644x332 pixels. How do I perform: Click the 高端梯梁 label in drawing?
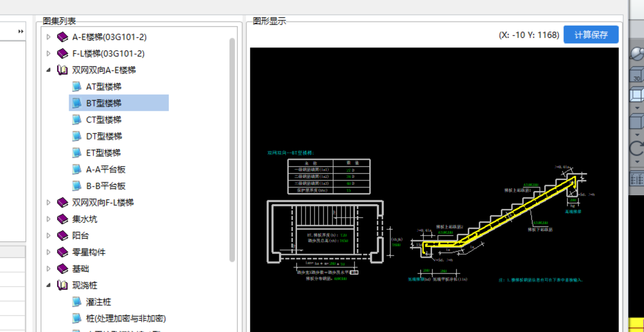pyautogui.click(x=573, y=212)
